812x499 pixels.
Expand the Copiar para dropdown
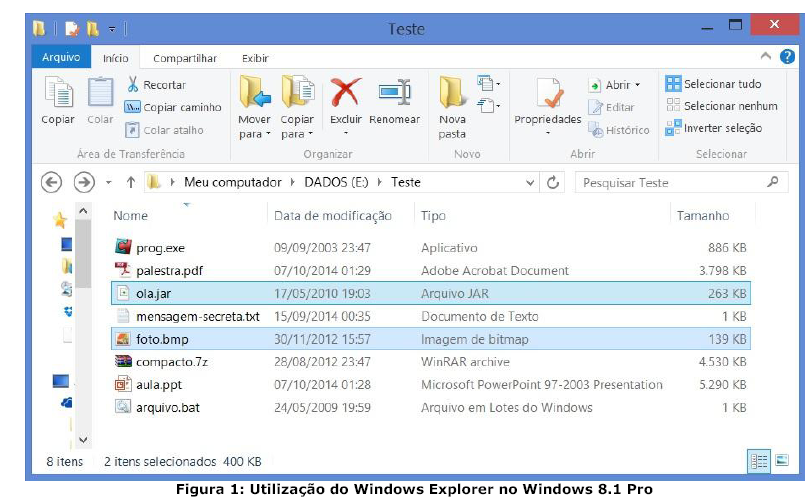tap(296, 134)
